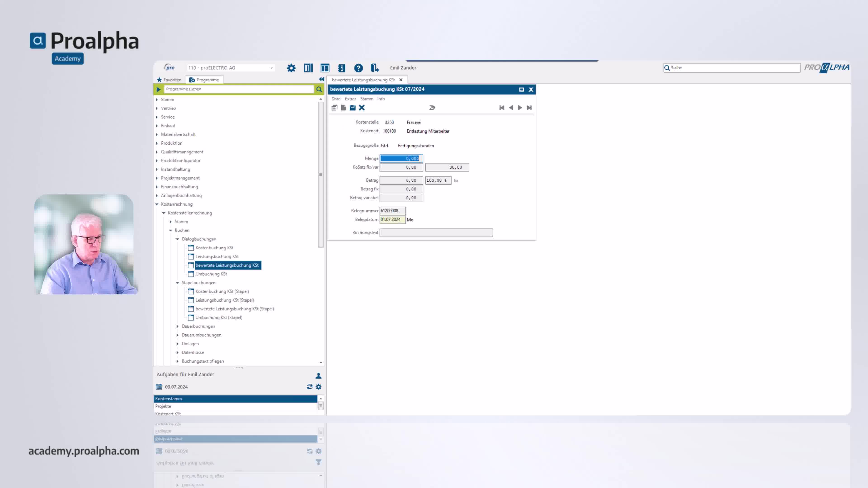The width and height of the screenshot is (868, 488).
Task: Click the save diskette icon in booking window
Action: point(352,108)
